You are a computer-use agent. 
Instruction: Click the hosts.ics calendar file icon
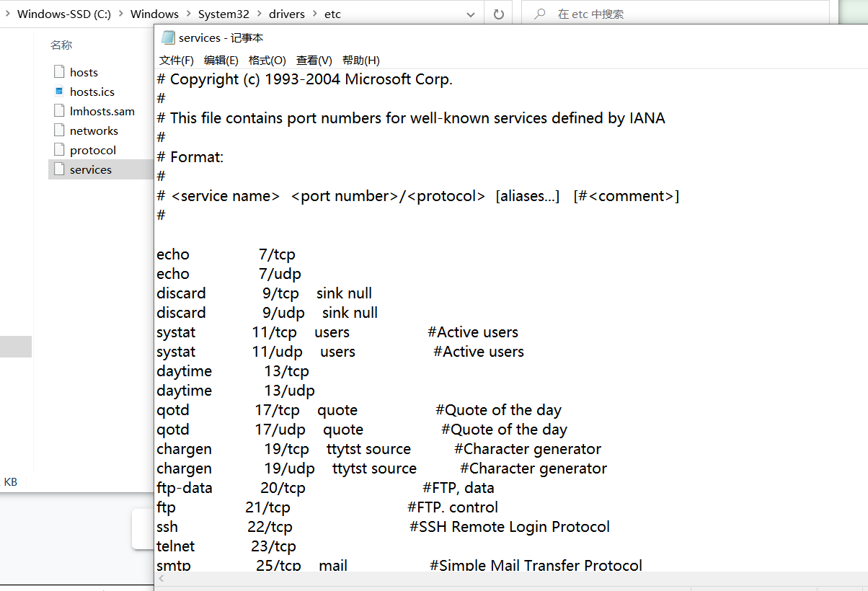coord(59,91)
